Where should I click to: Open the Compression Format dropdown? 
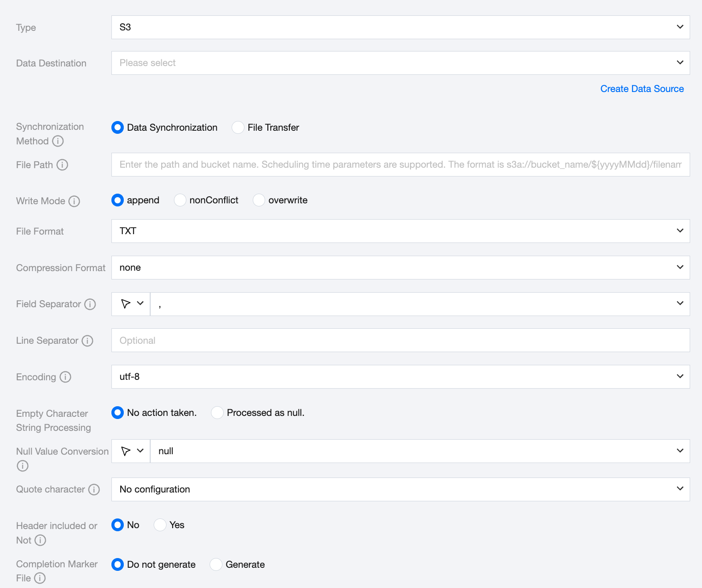click(400, 268)
